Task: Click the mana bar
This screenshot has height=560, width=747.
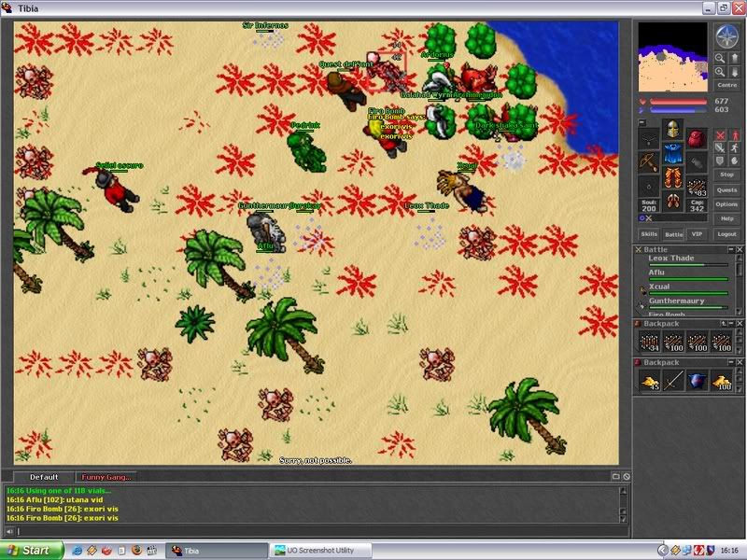Action: [x=679, y=110]
